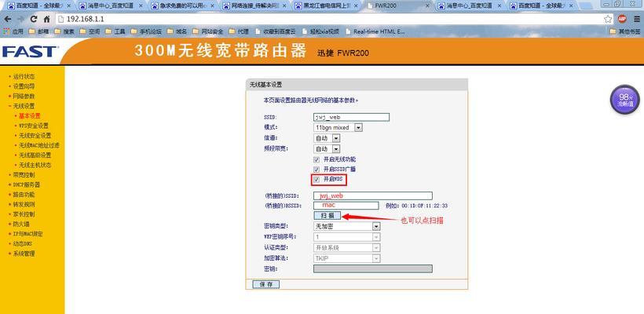Bookmark this page with the star icon
This screenshot has width=644, height=314.
coord(608,20)
